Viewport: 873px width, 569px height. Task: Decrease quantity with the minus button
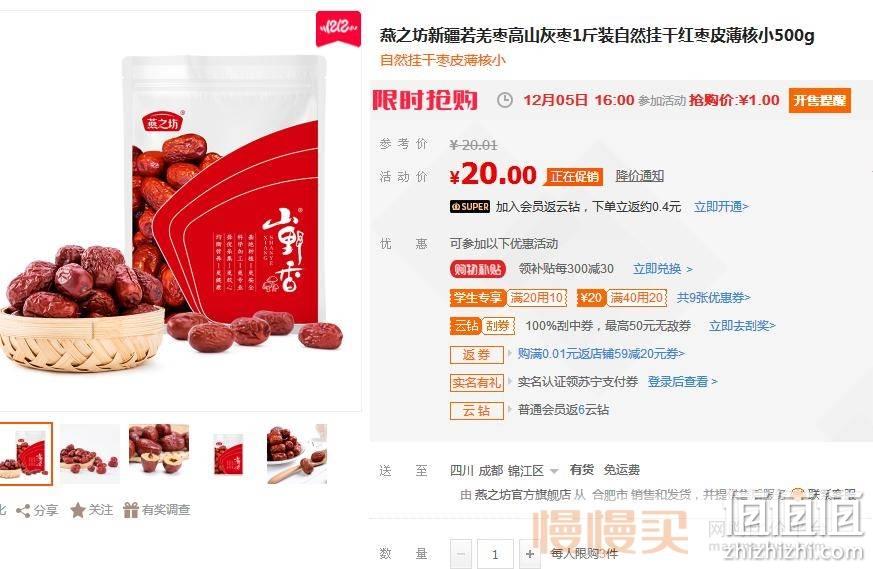click(460, 554)
